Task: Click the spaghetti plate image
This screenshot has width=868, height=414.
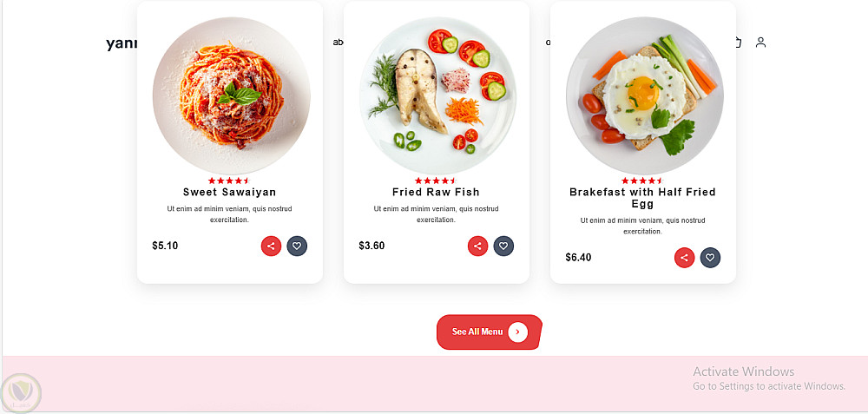Action: [x=232, y=95]
